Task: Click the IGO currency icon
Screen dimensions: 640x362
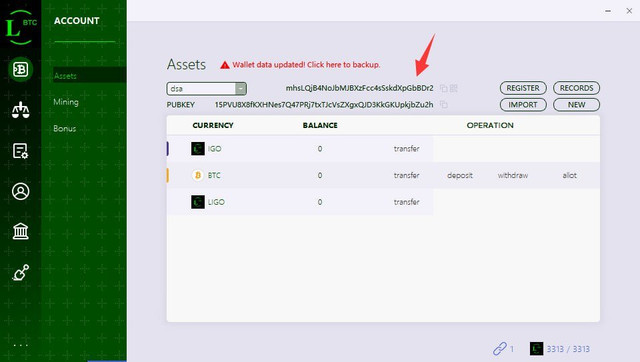Action: [x=198, y=149]
